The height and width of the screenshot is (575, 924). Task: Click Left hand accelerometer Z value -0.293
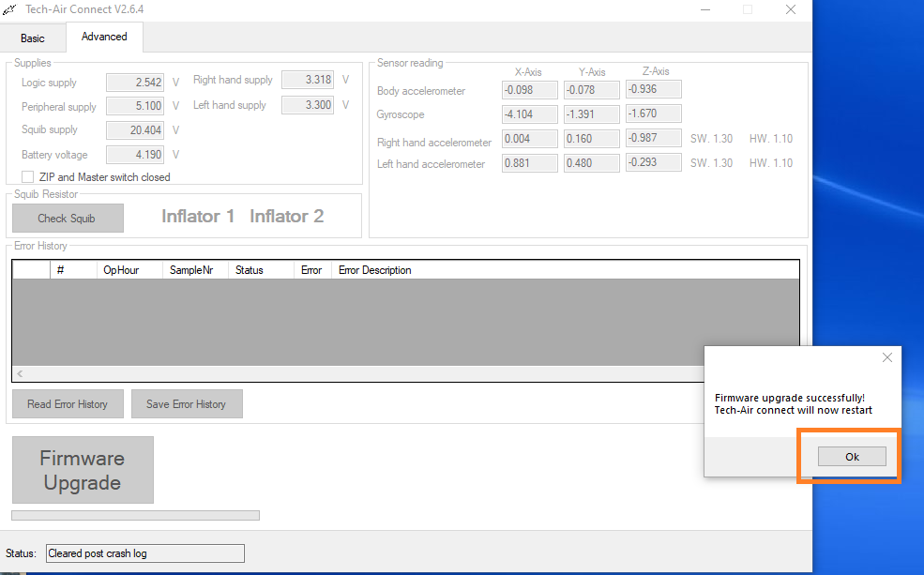pos(654,162)
